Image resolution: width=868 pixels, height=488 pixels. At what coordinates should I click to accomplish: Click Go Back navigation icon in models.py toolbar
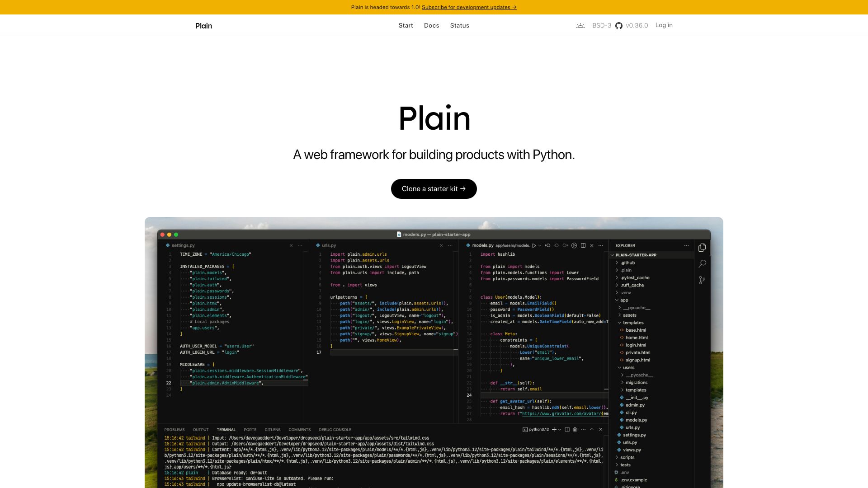point(547,245)
